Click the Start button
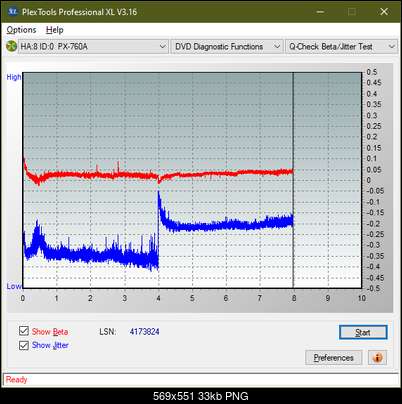The width and height of the screenshot is (402, 404). point(363,332)
